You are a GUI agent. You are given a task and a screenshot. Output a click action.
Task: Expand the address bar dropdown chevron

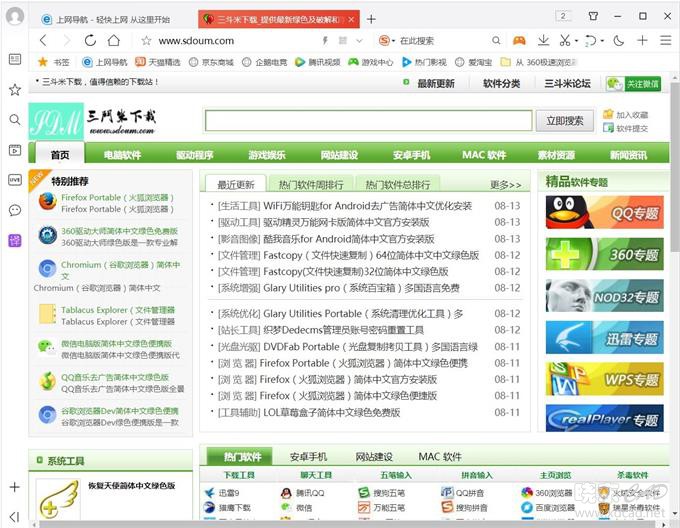pos(359,41)
